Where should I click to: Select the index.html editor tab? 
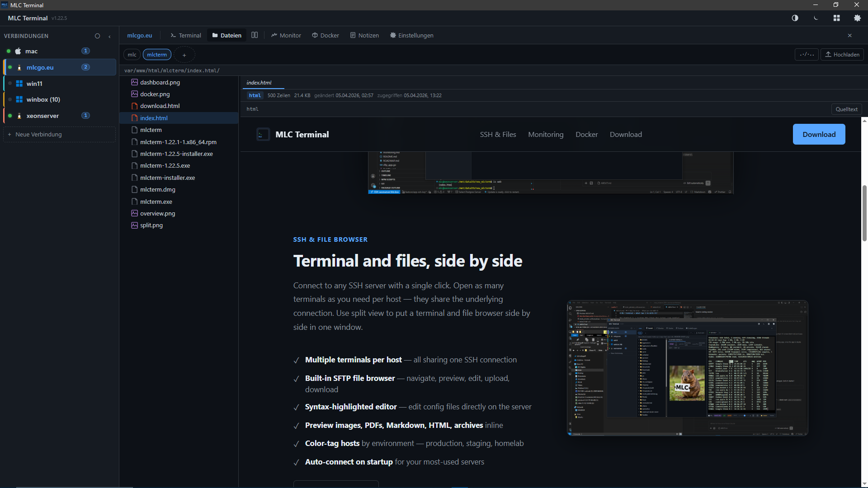tap(259, 83)
